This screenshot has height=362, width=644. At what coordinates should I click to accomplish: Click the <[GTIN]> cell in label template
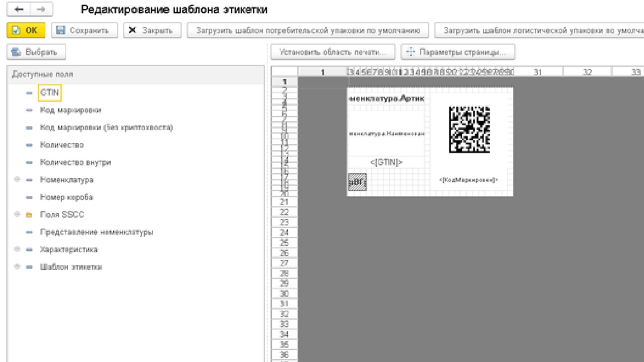(386, 163)
